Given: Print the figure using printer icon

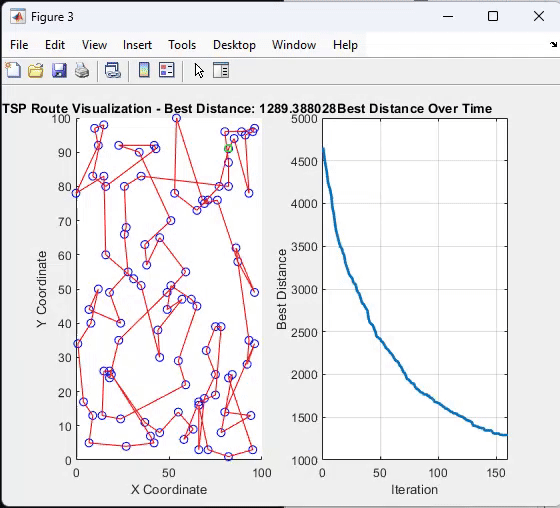Looking at the screenshot, I should coord(82,70).
